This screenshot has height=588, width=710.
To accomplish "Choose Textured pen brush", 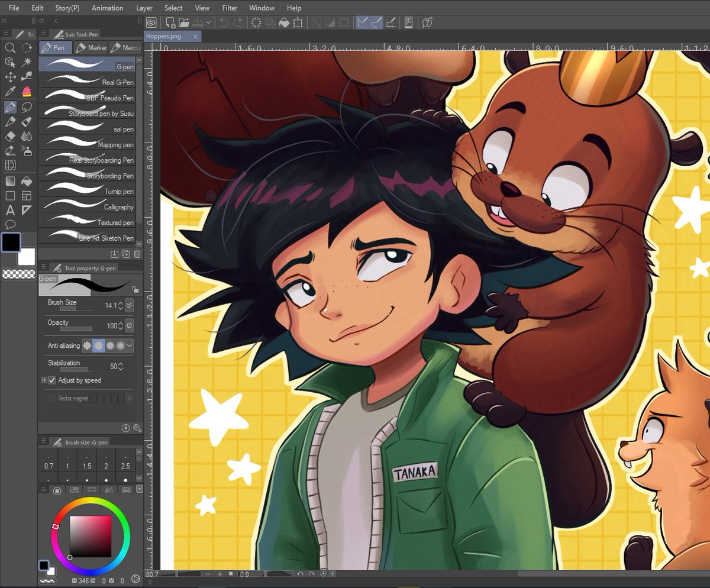I will 87,219.
